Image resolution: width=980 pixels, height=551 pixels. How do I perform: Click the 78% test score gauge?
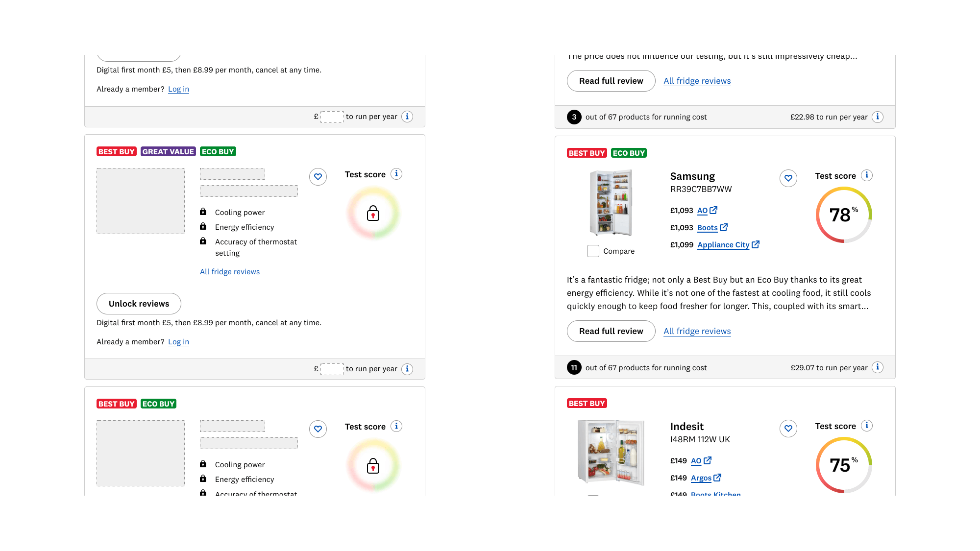(x=843, y=215)
